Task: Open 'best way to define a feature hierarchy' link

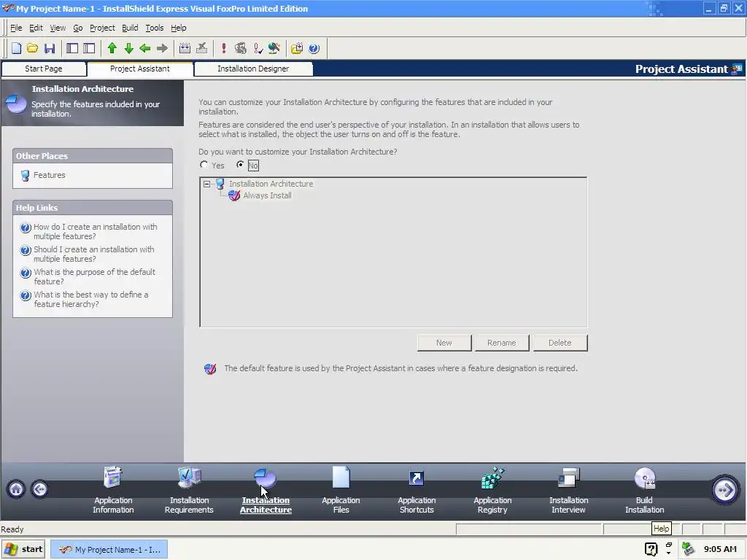Action: pyautogui.click(x=91, y=299)
